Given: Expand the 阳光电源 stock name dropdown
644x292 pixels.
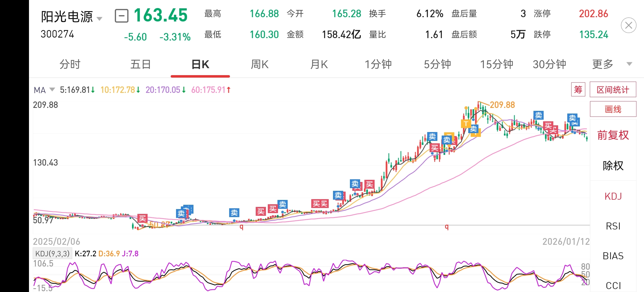Looking at the screenshot, I should pos(99,19).
